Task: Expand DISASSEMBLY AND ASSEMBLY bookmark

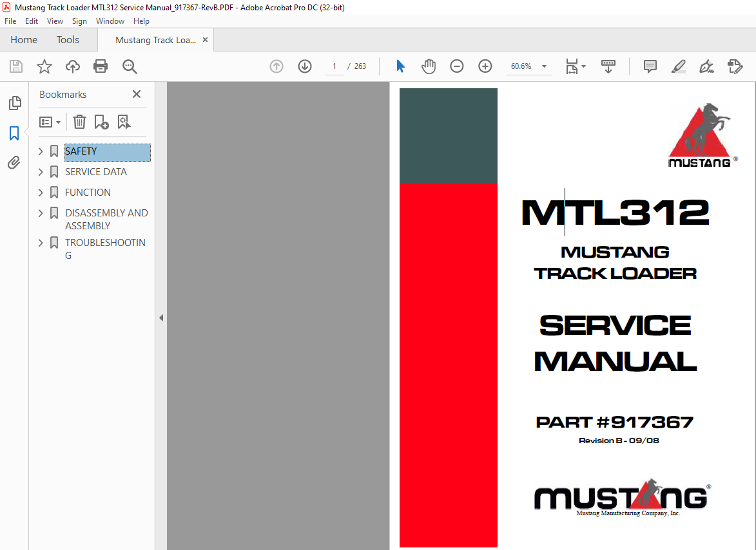Action: coord(41,213)
